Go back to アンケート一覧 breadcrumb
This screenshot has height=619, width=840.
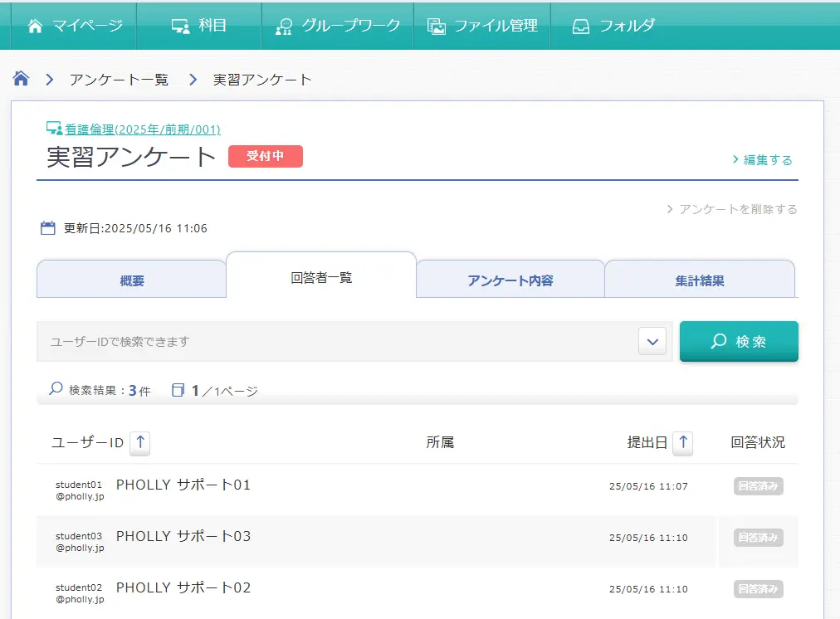[119, 80]
